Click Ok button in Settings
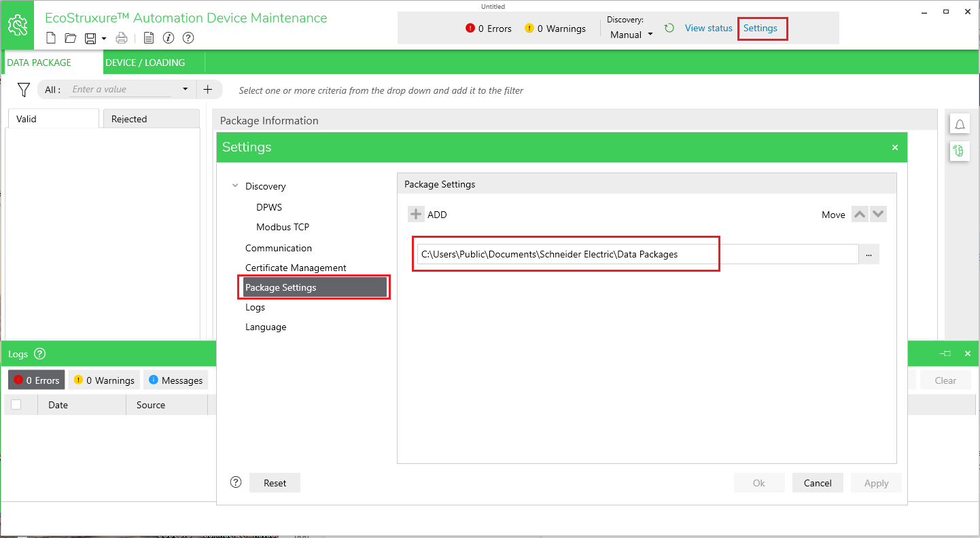The height and width of the screenshot is (538, 980). click(759, 483)
